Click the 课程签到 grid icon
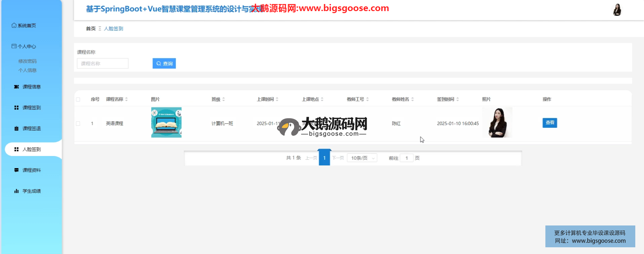Screen dimensions: 644x254 16,108
